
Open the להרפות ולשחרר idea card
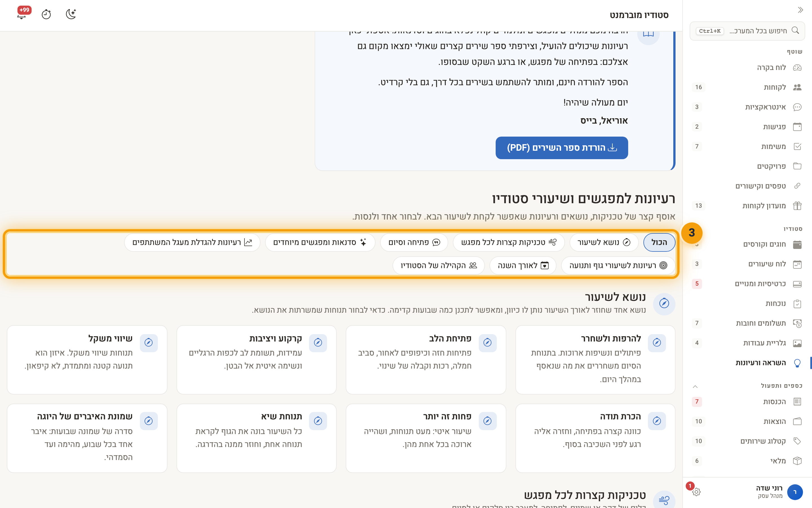click(595, 360)
